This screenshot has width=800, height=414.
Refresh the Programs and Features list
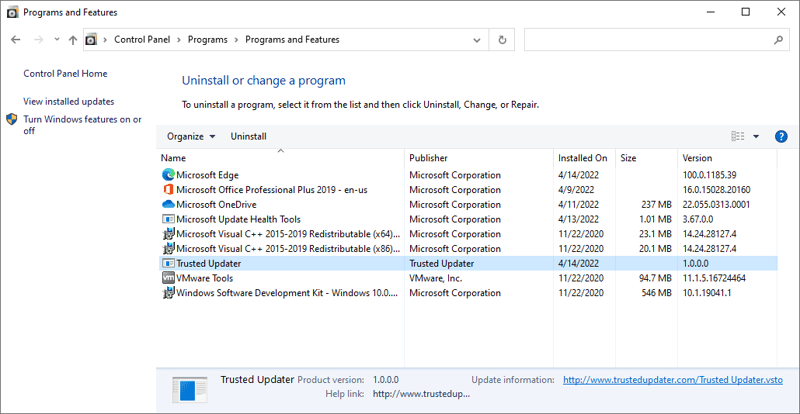502,40
